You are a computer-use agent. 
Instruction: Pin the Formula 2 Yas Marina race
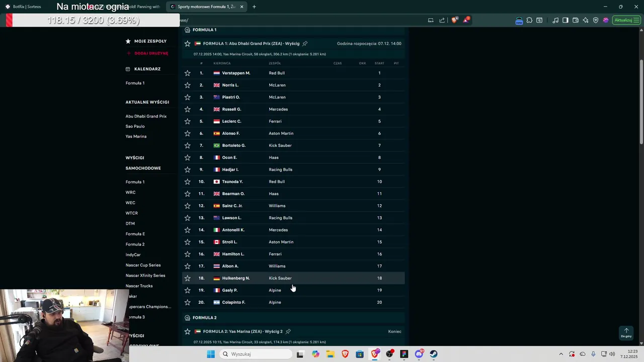[x=288, y=331]
